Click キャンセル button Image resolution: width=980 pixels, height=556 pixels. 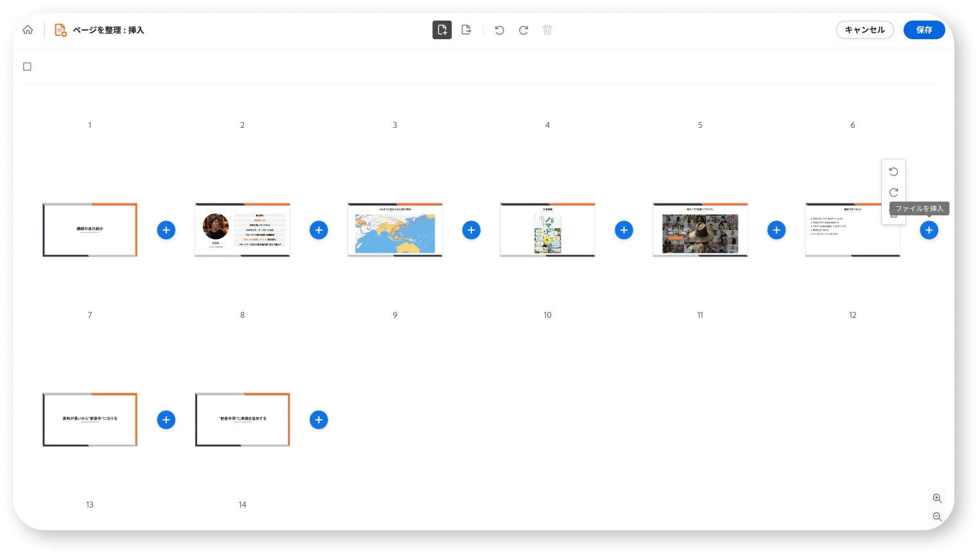pyautogui.click(x=864, y=30)
